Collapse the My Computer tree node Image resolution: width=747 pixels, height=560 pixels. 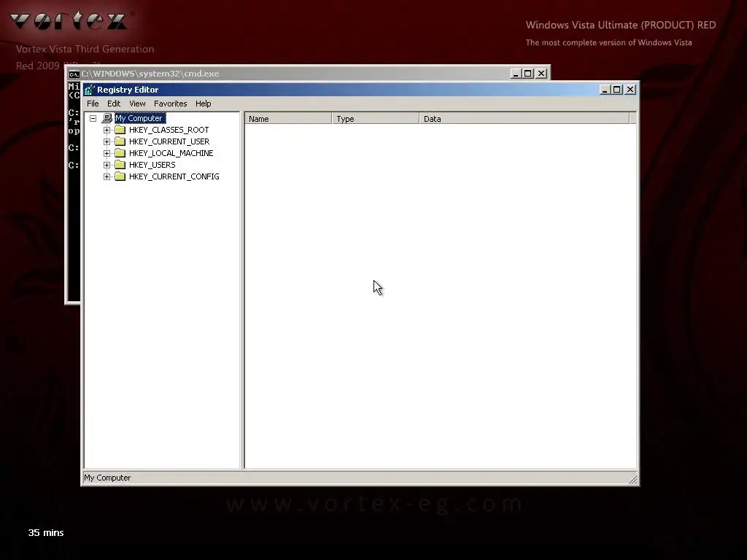(93, 118)
